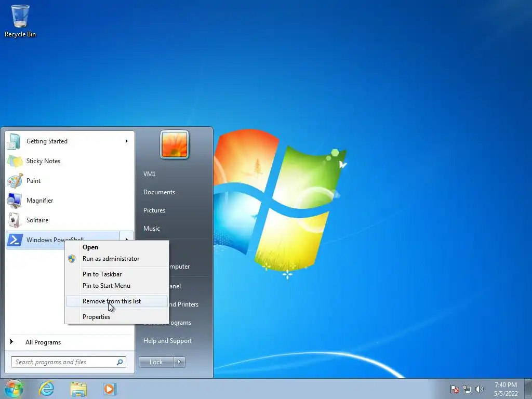Select Pin to Taskbar
Screen dimensions: 532x399
pyautogui.click(x=117, y=274)
